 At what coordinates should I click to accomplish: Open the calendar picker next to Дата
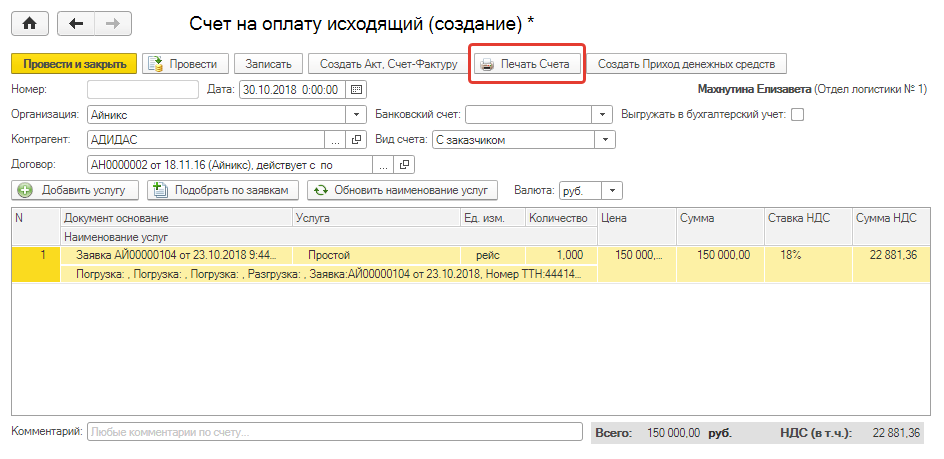click(356, 89)
